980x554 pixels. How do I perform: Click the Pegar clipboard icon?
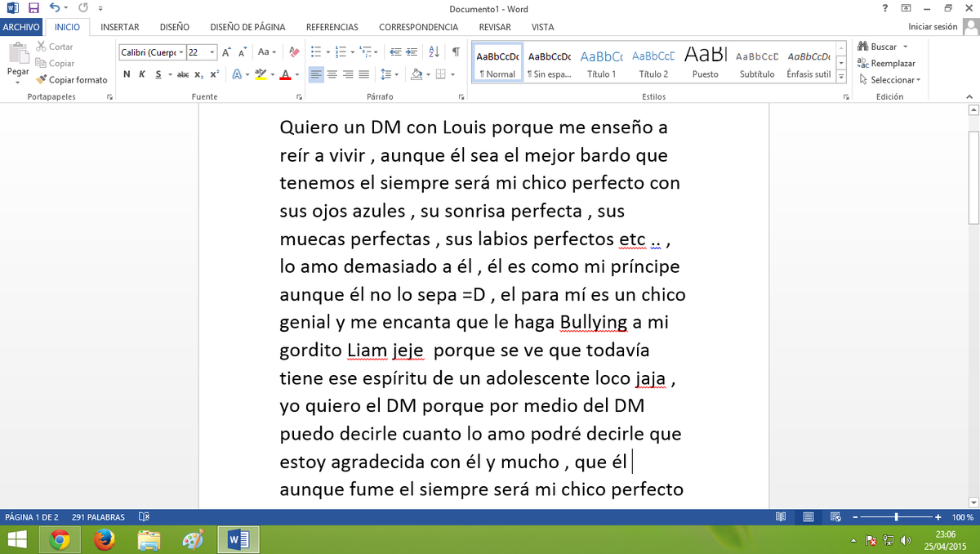[17, 54]
